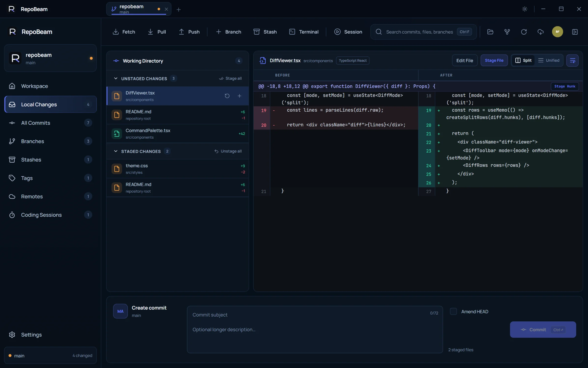Select unstaged README.md file
This screenshot has height=368, width=588.
[178, 115]
